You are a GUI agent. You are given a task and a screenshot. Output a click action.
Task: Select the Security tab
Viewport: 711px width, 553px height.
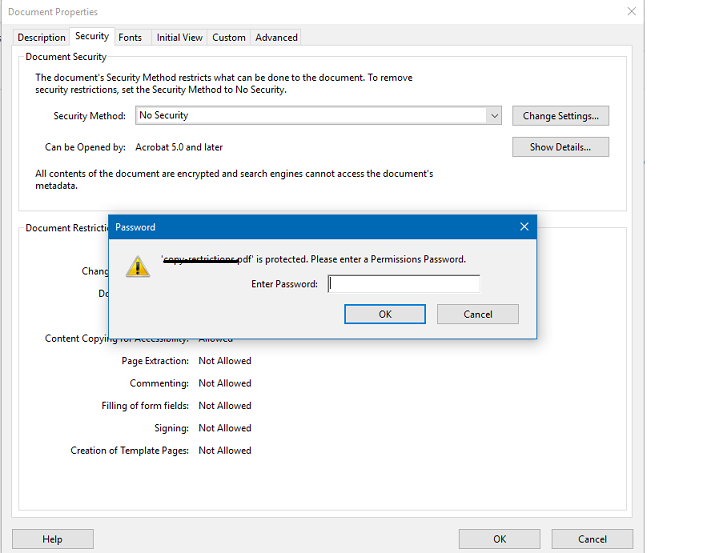[x=92, y=36]
